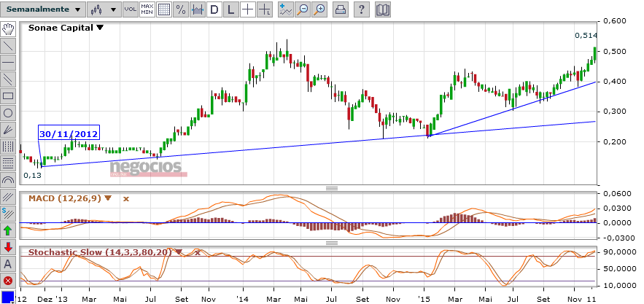Remove the MACD indicator with x
This screenshot has height=304, width=644.
(x=125, y=198)
